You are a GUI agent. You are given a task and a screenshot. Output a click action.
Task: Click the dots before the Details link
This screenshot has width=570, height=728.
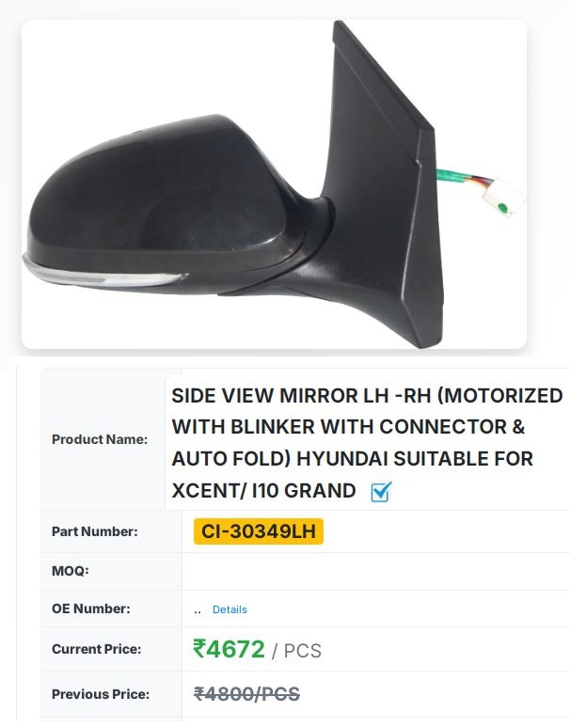point(198,609)
